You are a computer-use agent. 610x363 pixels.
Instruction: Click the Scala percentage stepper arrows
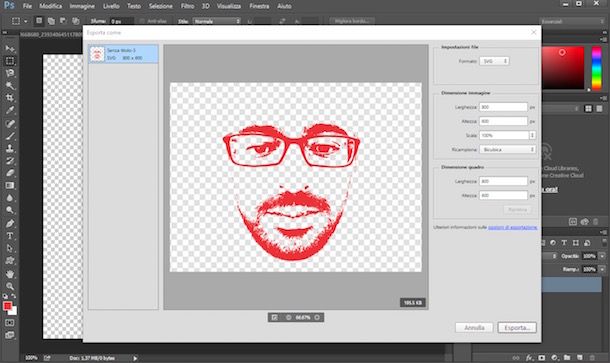(532, 135)
